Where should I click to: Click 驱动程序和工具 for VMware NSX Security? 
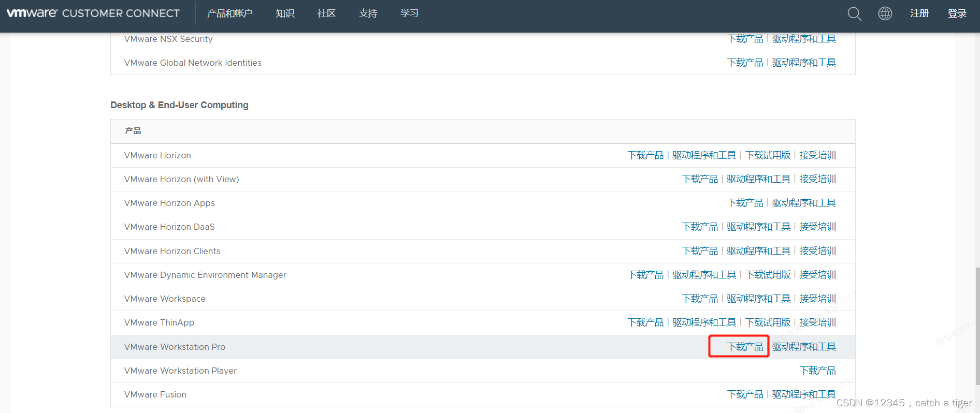click(804, 39)
